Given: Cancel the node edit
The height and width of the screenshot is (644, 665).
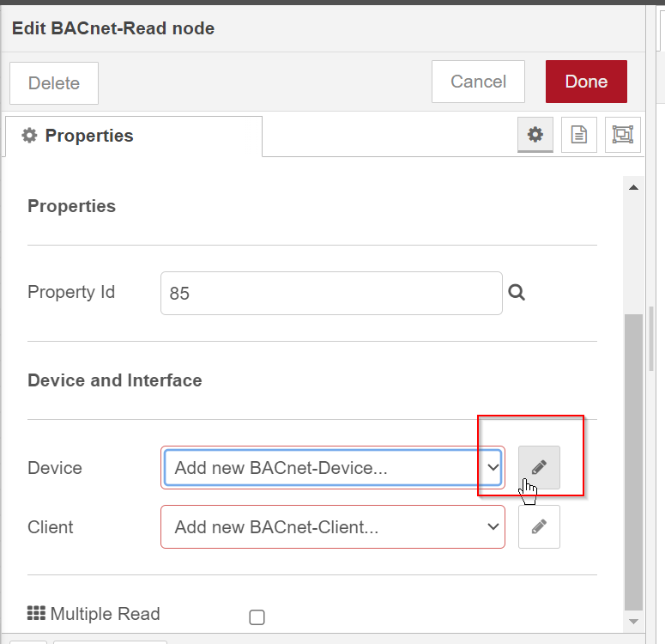Looking at the screenshot, I should tap(478, 82).
